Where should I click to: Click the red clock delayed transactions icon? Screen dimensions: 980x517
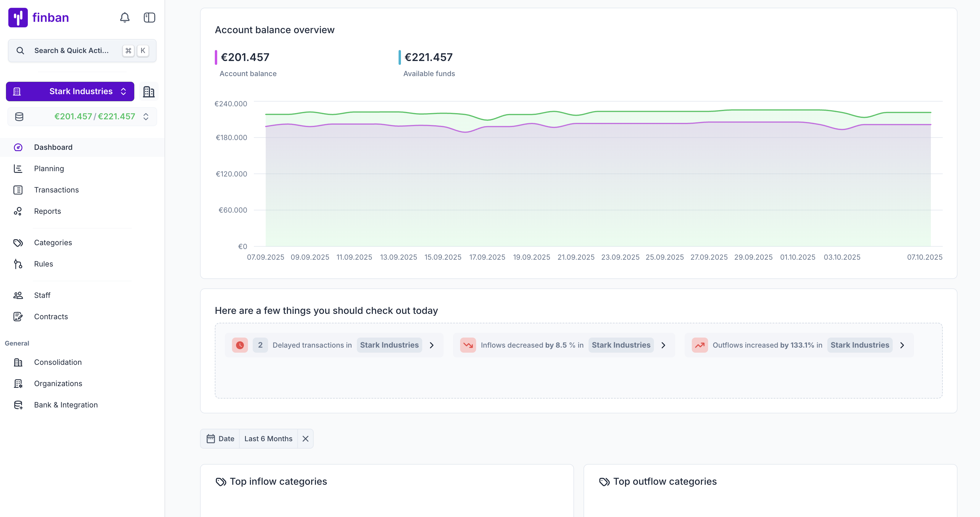point(240,345)
